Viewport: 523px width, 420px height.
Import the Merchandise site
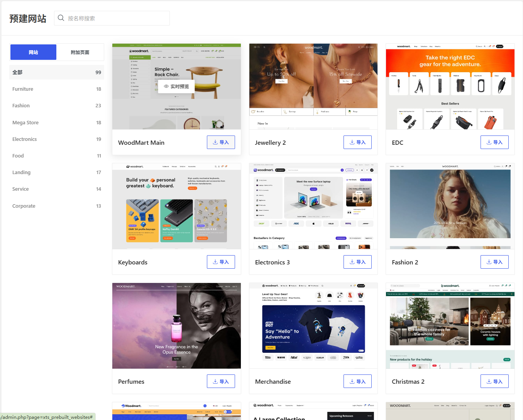click(x=357, y=381)
